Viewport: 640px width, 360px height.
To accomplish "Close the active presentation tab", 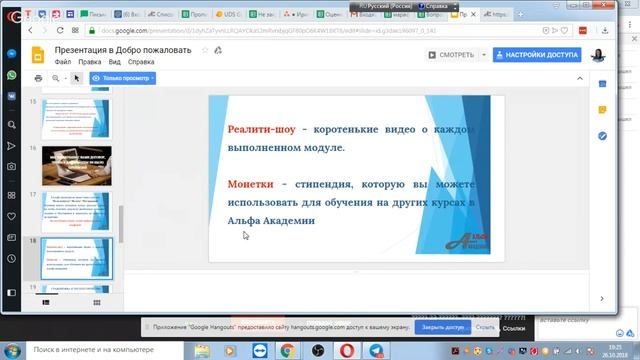I will click(x=473, y=14).
